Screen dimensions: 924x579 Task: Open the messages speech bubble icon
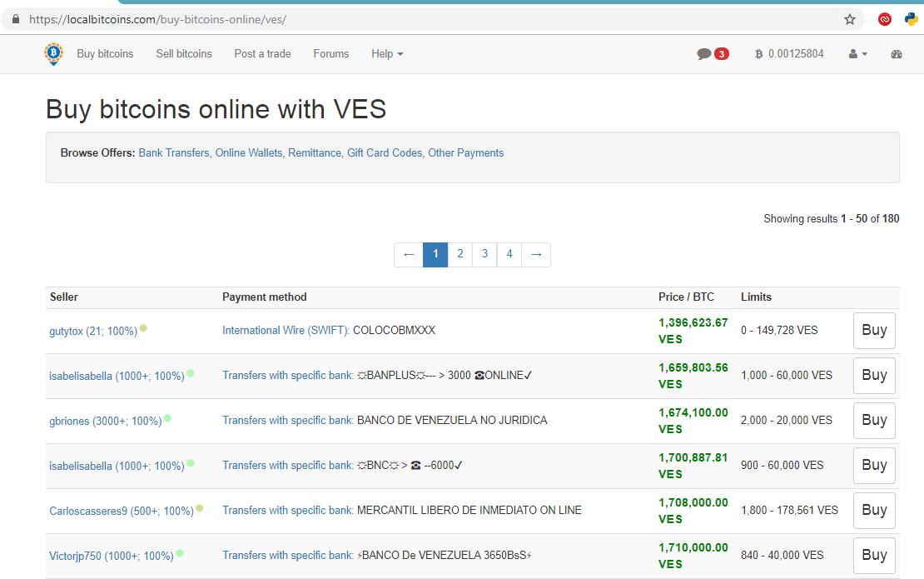(703, 53)
